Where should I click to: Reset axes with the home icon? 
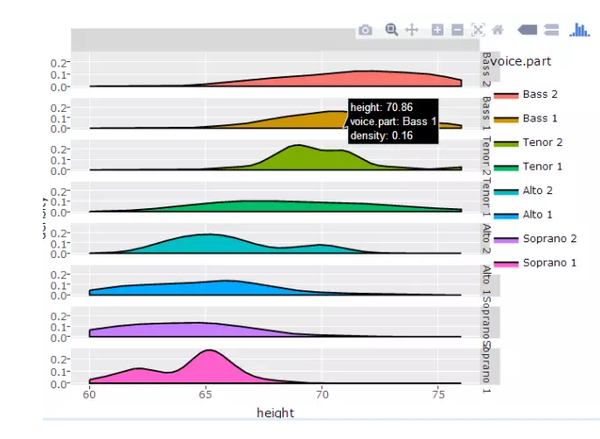[x=498, y=30]
